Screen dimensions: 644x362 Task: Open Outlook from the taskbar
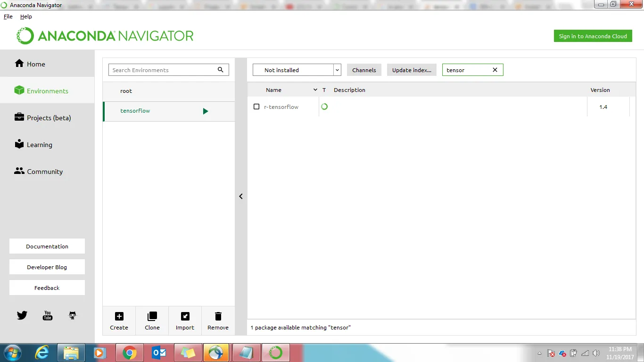(159, 353)
